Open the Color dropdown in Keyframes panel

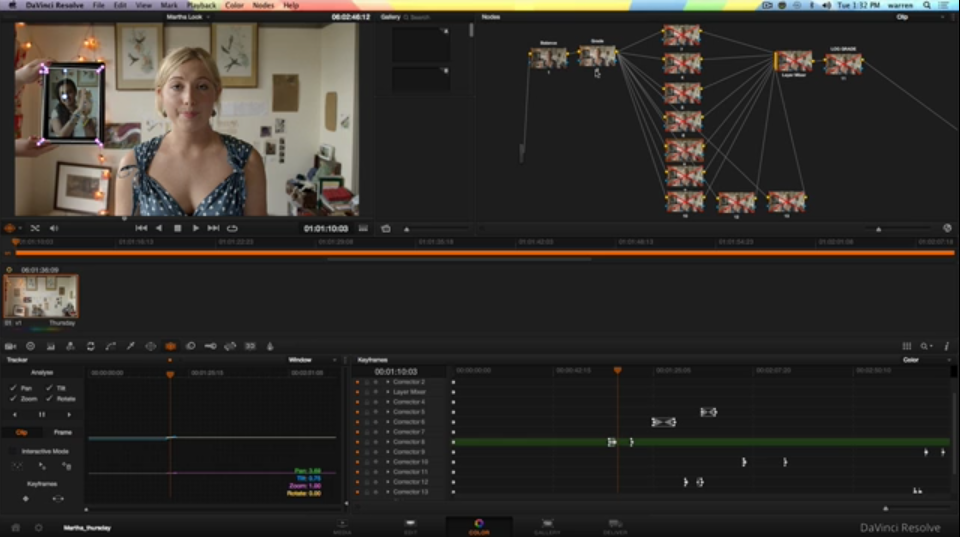click(927, 360)
